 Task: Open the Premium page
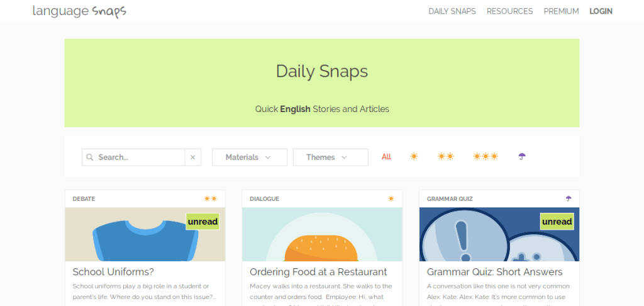(x=561, y=11)
